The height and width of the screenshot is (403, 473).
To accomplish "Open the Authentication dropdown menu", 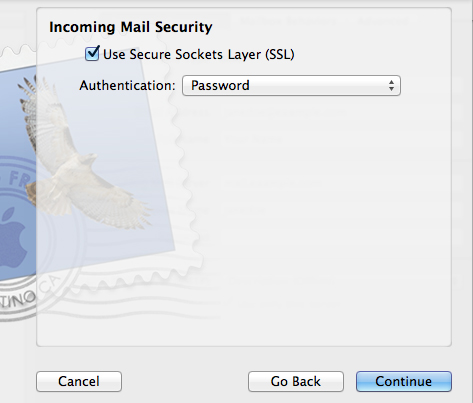I will click(x=291, y=85).
